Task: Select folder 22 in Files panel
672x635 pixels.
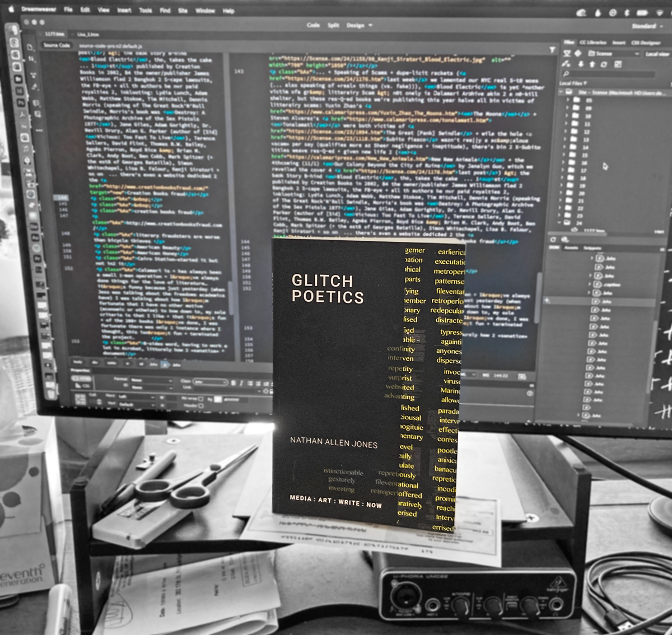Action: 573,208
